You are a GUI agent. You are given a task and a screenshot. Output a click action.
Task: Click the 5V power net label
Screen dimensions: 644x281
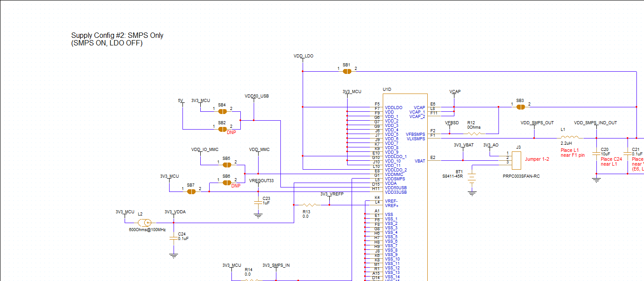pyautogui.click(x=180, y=101)
